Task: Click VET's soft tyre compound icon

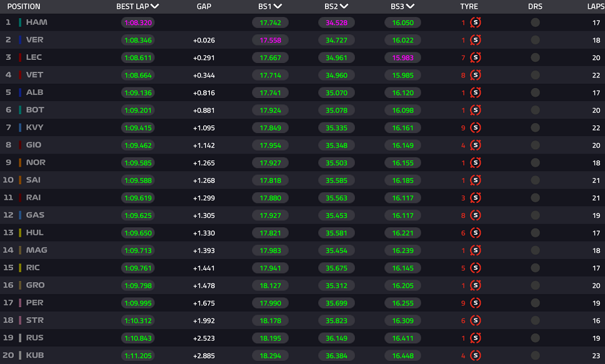Action: [475, 75]
